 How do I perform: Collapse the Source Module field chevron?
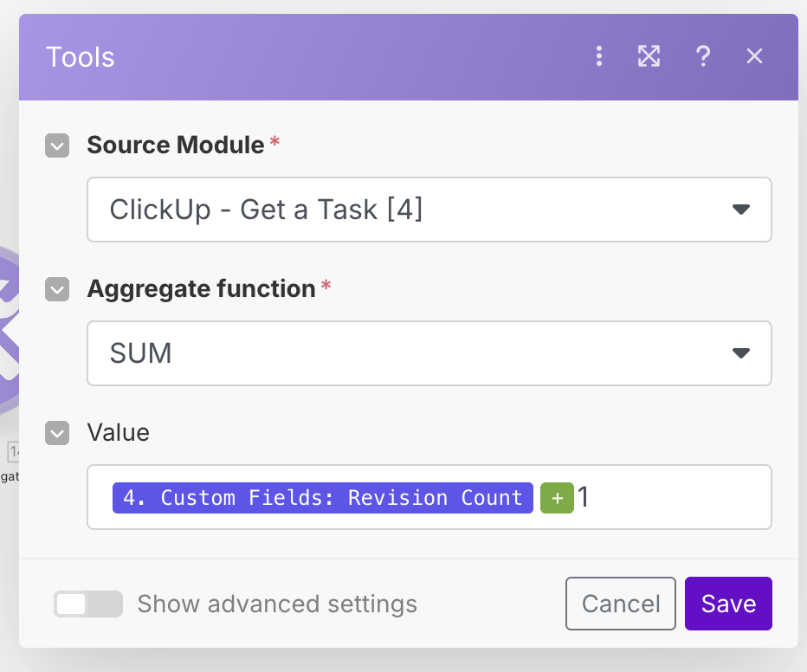(x=57, y=145)
